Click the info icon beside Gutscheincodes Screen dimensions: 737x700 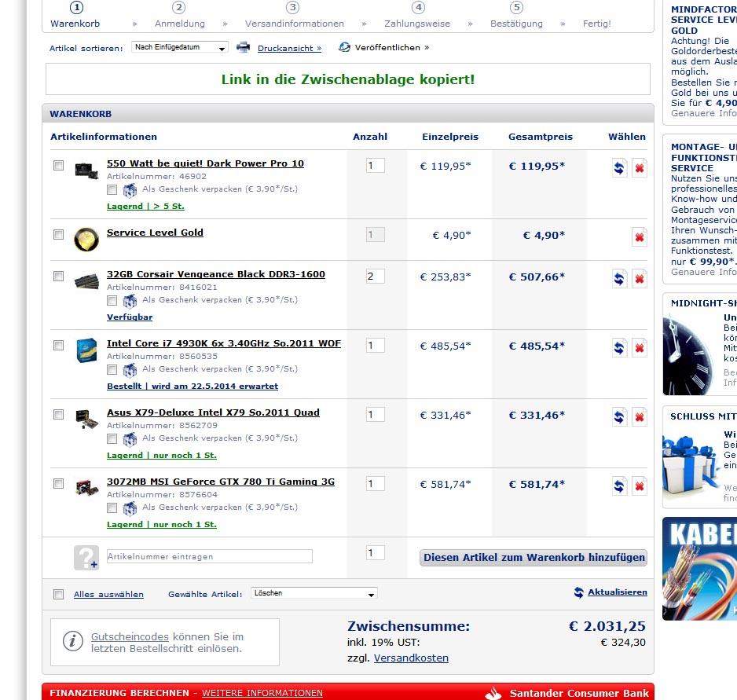[73, 642]
